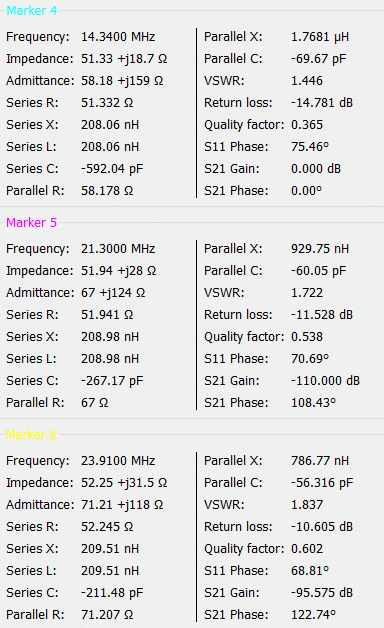Viewport: 384px width, 628px height.
Task: Click Marker 5 VSWR value 1.722
Action: (307, 293)
